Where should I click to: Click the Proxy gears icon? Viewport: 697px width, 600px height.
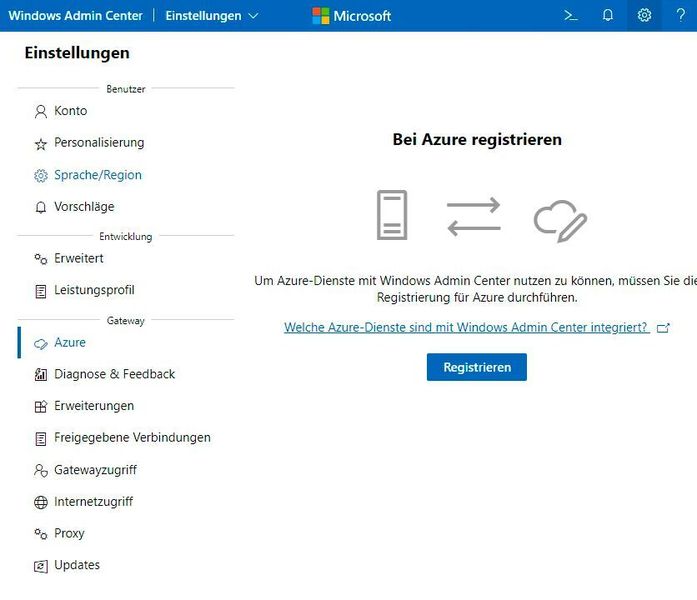point(40,533)
